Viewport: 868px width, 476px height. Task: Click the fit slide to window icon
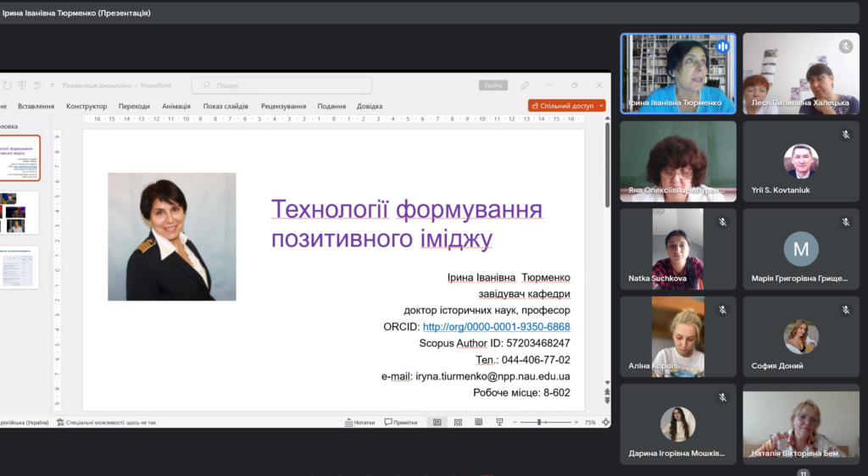pyautogui.click(x=603, y=422)
